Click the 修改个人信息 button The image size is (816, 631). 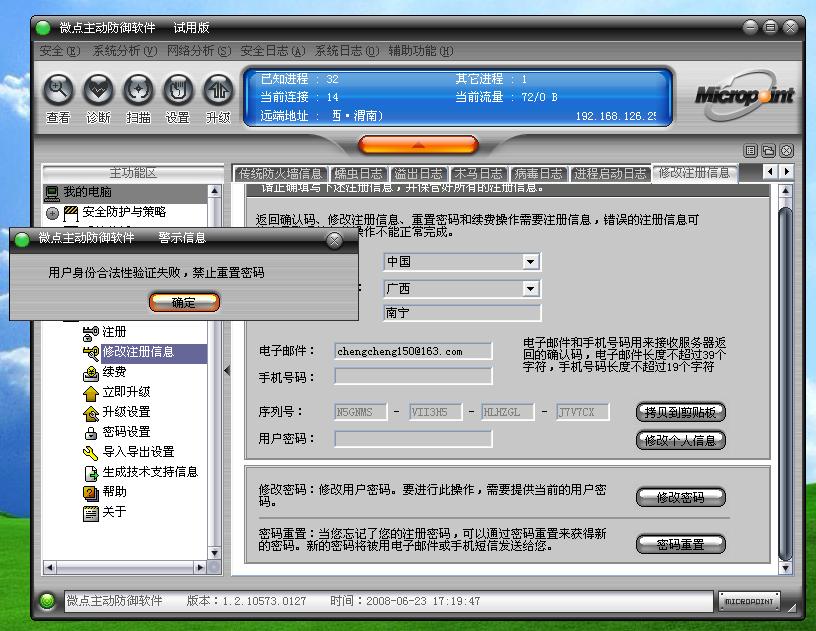[x=680, y=441]
